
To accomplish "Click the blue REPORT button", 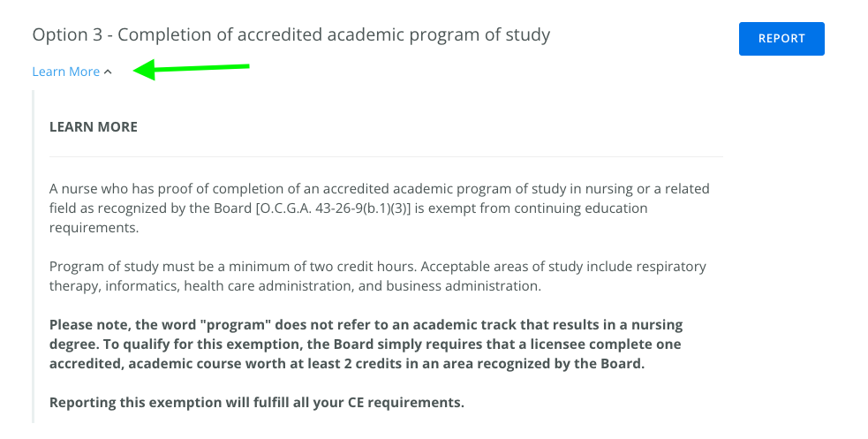I will click(781, 39).
